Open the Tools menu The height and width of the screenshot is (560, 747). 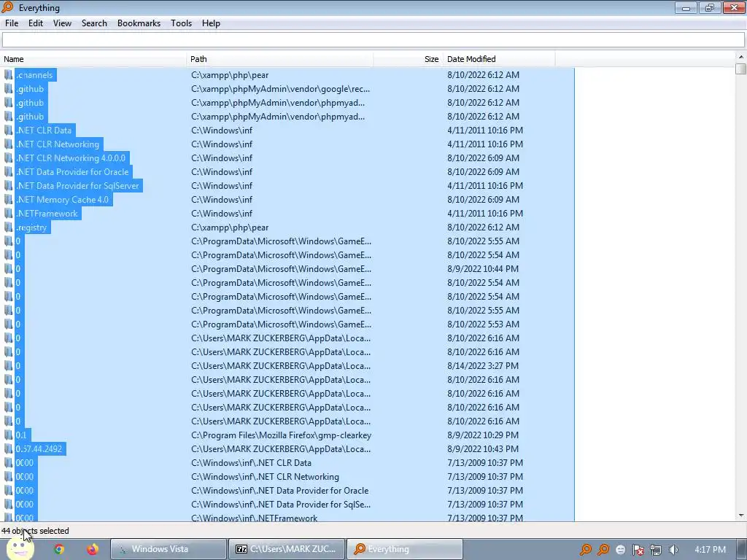(181, 23)
